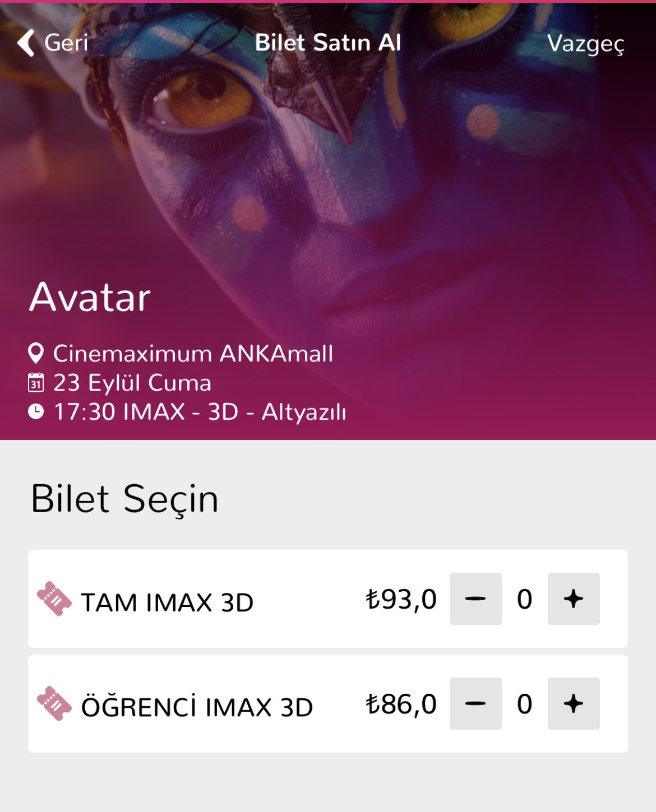Add one ÖĞRENCİ IMAX 3D ticket
The height and width of the screenshot is (812, 656).
pyautogui.click(x=574, y=703)
